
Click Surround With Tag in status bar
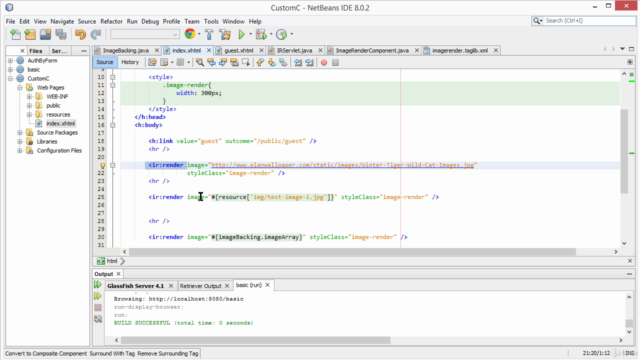[112, 353]
